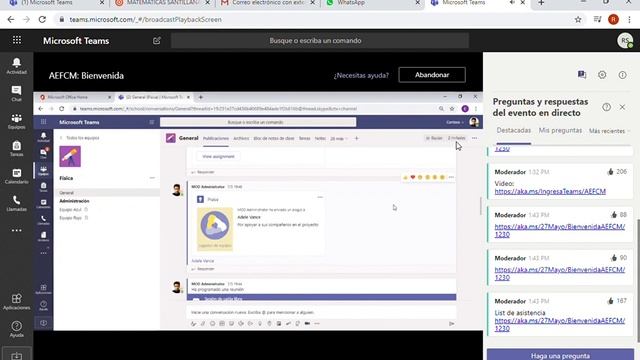Switch to the Correo electrónico Gmail tab
Screen dimensions: 640x360
[267, 3]
